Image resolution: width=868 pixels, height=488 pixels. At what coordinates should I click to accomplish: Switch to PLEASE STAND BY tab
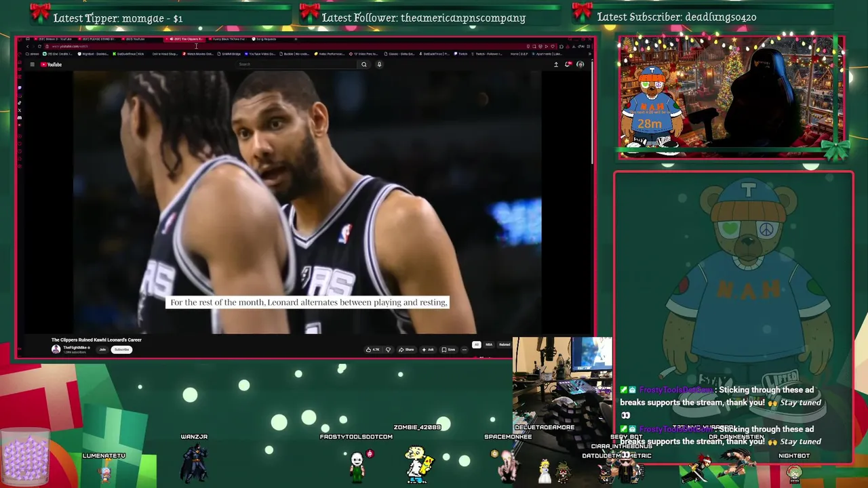(x=98, y=39)
